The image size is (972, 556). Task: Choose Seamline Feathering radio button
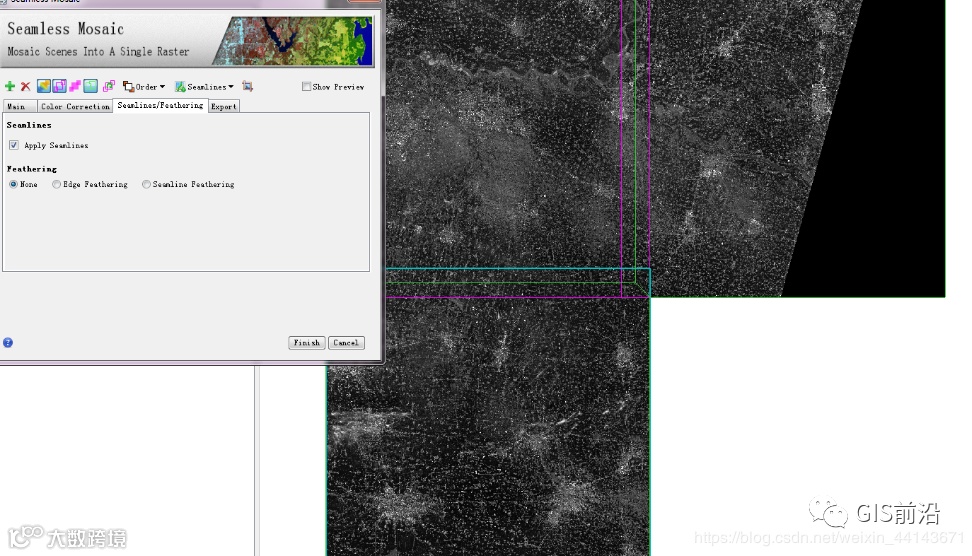[146, 184]
